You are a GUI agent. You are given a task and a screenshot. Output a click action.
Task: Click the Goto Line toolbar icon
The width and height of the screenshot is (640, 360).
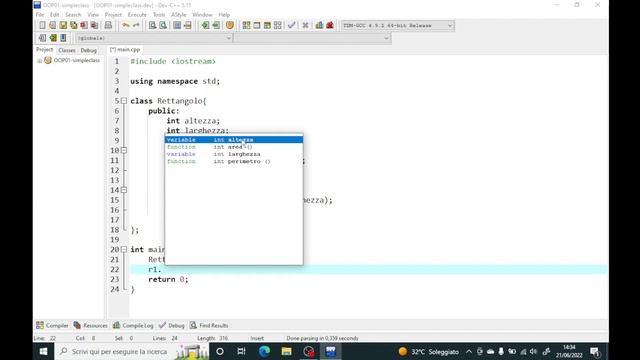(x=187, y=25)
